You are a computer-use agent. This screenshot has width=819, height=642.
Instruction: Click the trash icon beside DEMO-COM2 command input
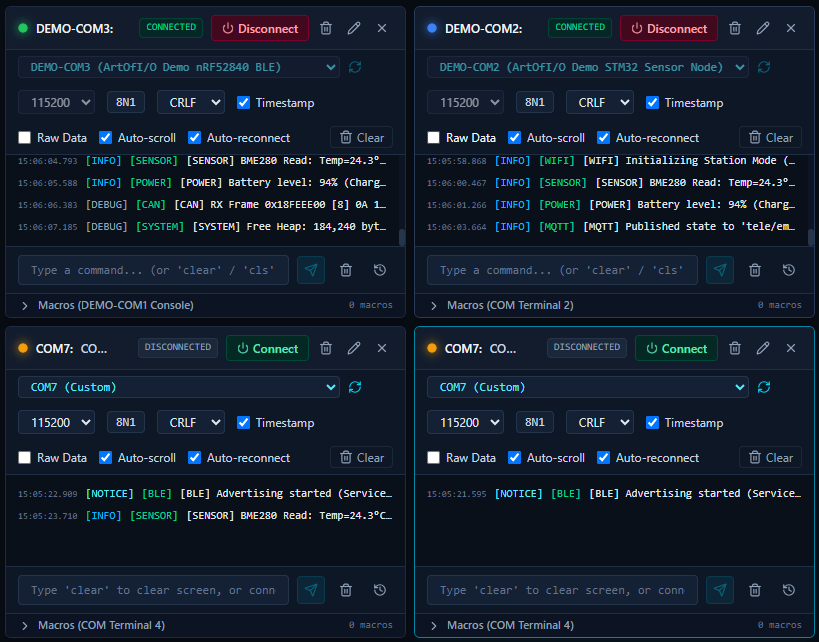tap(755, 270)
